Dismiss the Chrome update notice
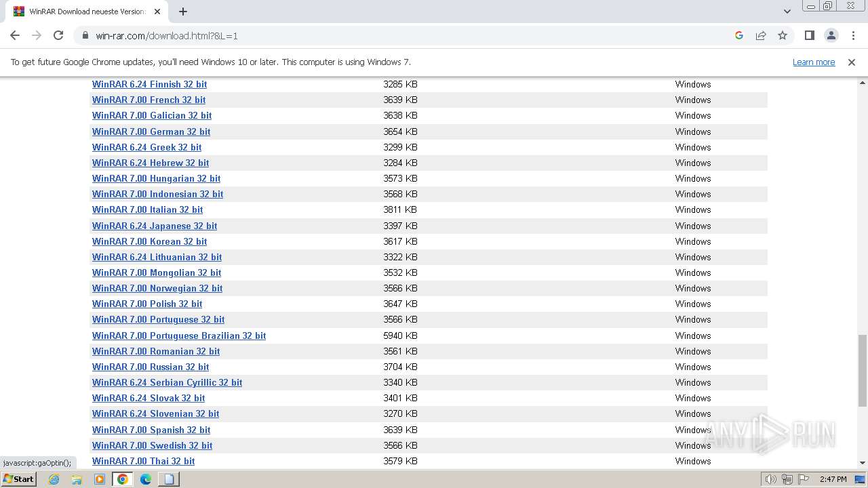Viewport: 868px width, 488px height. [852, 62]
